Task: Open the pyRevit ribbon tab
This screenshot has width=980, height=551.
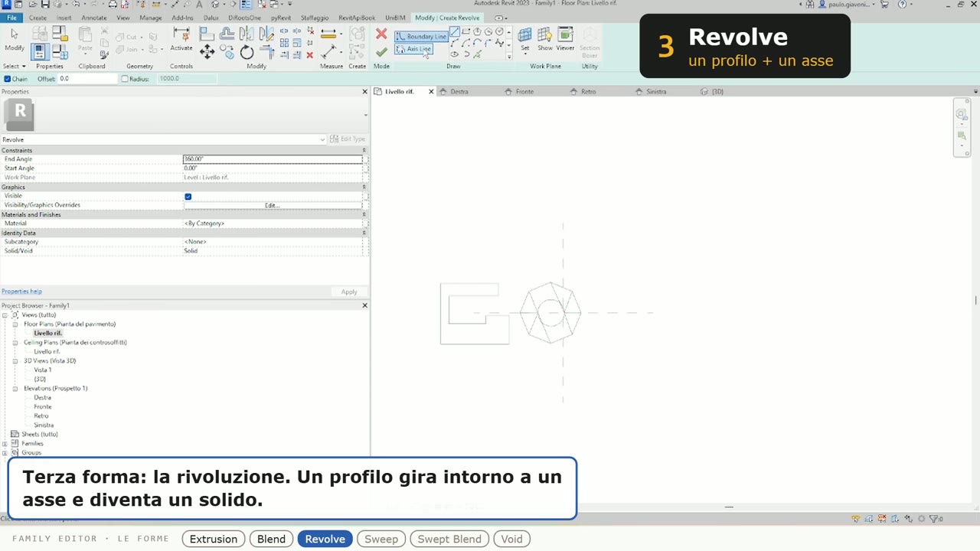Action: pos(280,18)
